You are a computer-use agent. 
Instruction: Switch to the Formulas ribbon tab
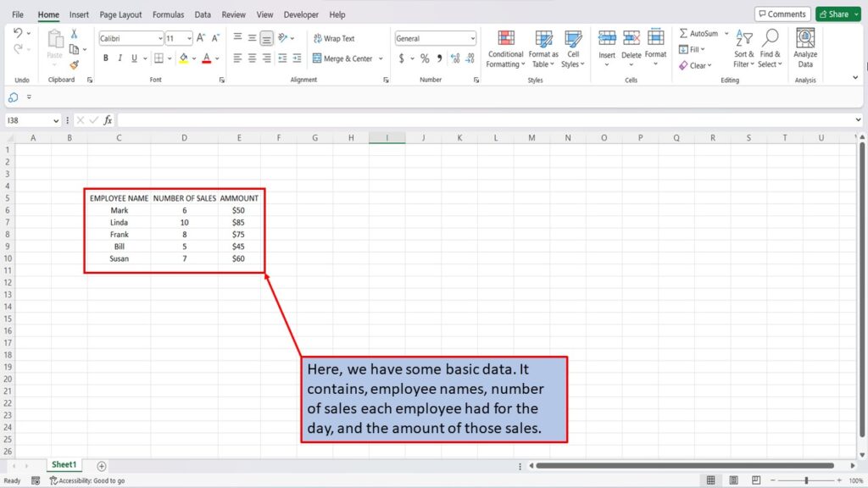[x=168, y=14]
